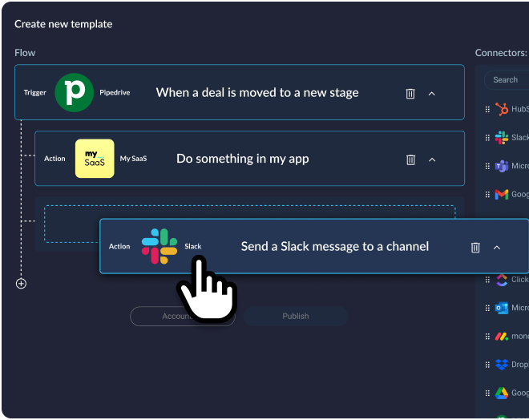Select the Gmail connector icon
529x420 pixels.
click(502, 194)
